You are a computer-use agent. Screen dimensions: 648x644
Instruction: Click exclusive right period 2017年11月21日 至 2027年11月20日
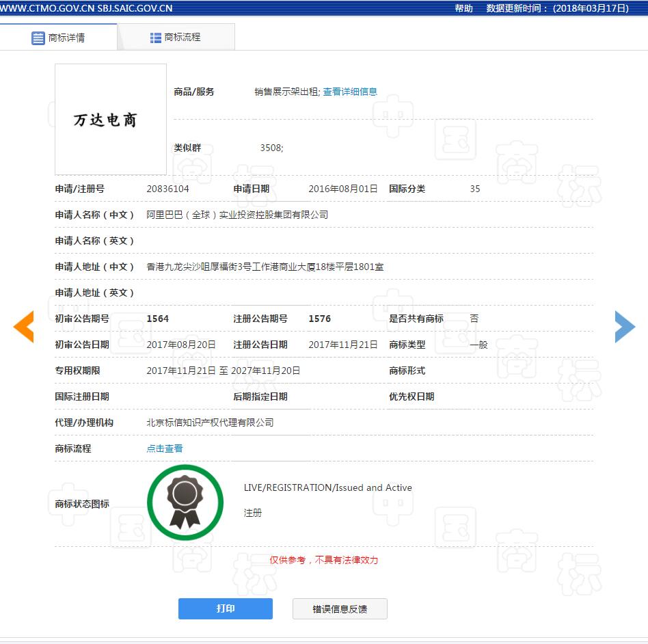pyautogui.click(x=223, y=371)
